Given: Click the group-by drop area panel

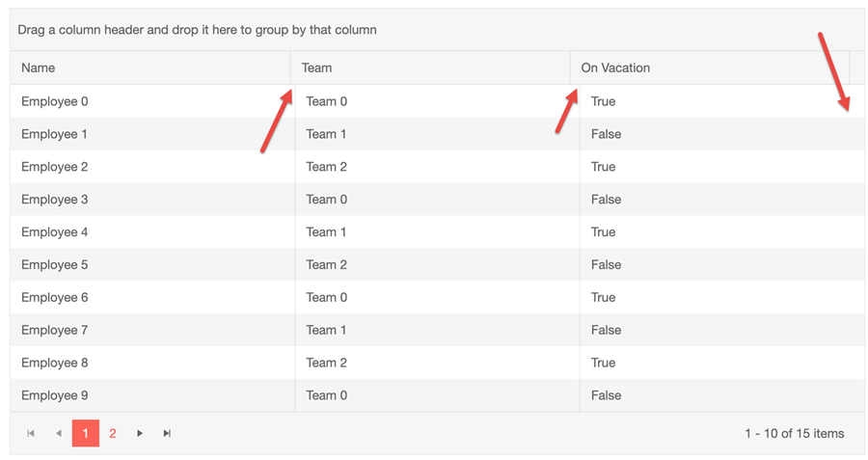Looking at the screenshot, I should click(x=437, y=30).
